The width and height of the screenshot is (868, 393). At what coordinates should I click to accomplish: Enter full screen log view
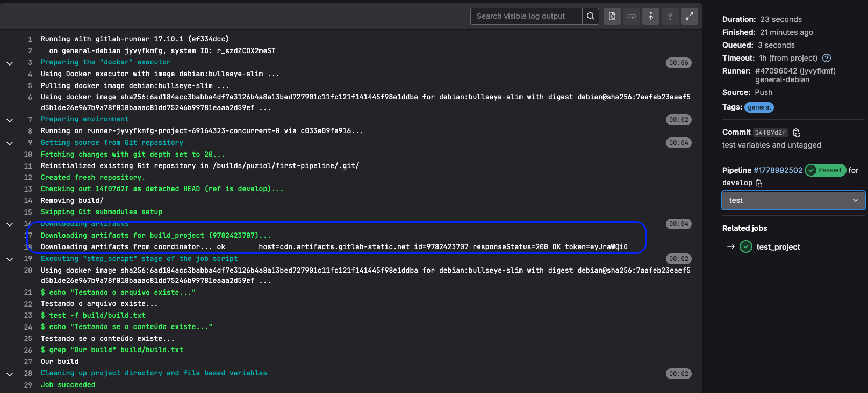click(x=689, y=16)
